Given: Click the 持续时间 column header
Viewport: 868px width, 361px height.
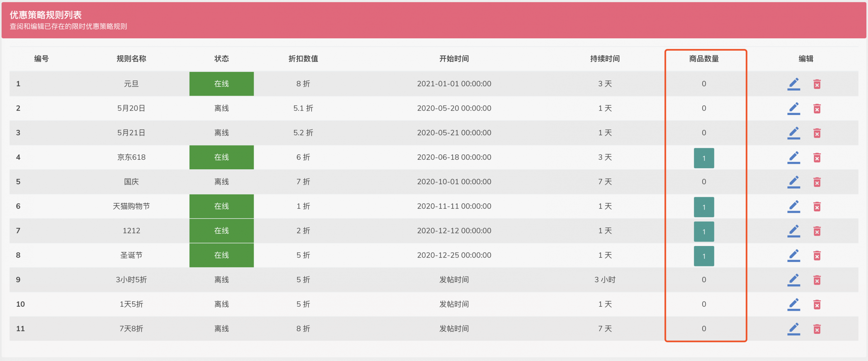Looking at the screenshot, I should [x=605, y=59].
